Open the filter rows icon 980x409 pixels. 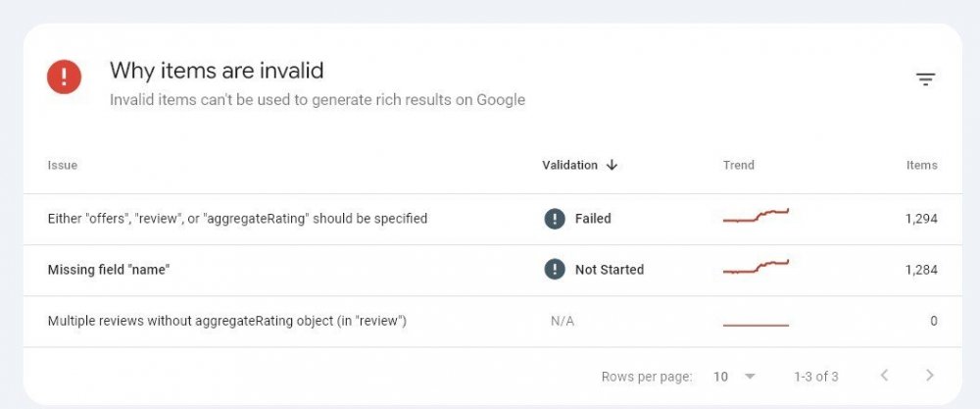[925, 79]
